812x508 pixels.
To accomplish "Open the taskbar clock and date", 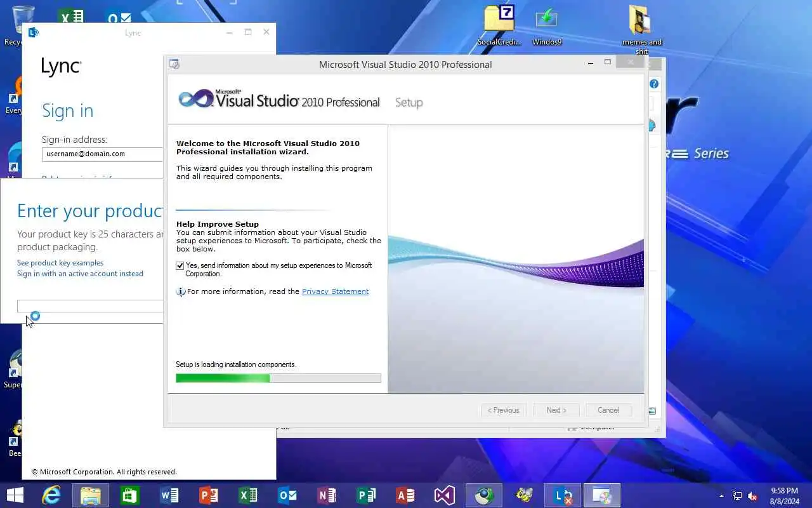I will click(x=784, y=496).
